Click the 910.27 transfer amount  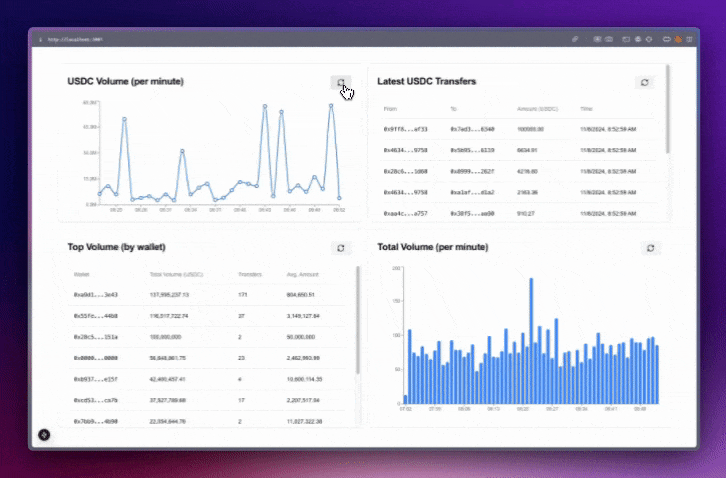pyautogui.click(x=526, y=214)
